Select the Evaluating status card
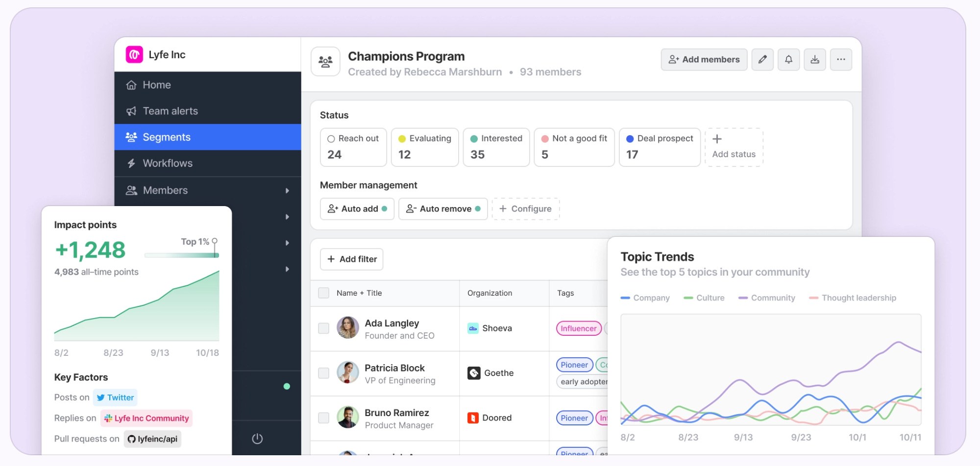 pyautogui.click(x=425, y=147)
